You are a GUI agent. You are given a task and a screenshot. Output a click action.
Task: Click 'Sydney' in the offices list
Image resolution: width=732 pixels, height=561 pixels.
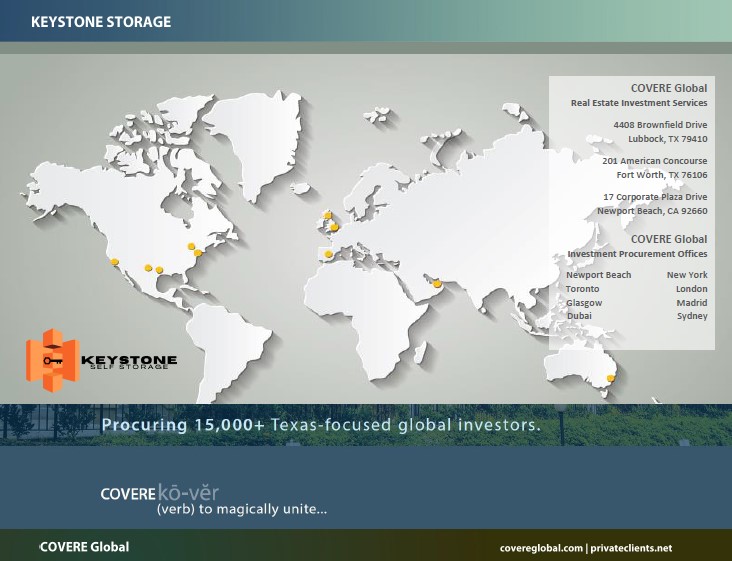[x=692, y=316]
